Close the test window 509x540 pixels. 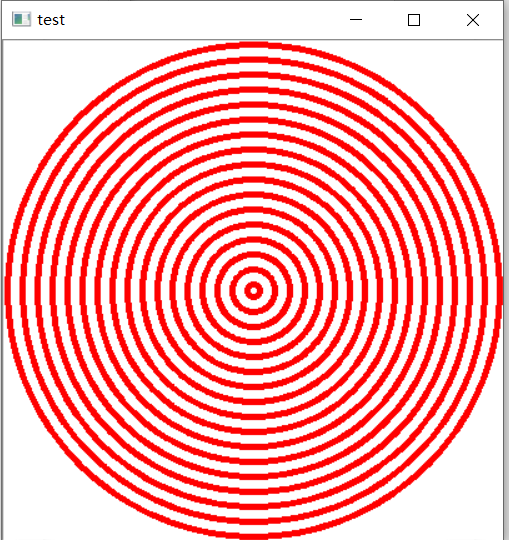pos(473,20)
